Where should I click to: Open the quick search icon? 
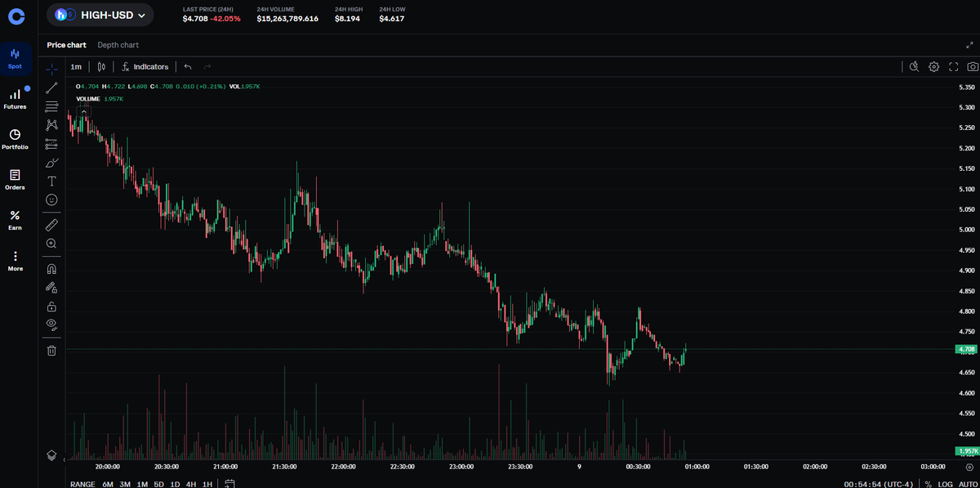915,66
